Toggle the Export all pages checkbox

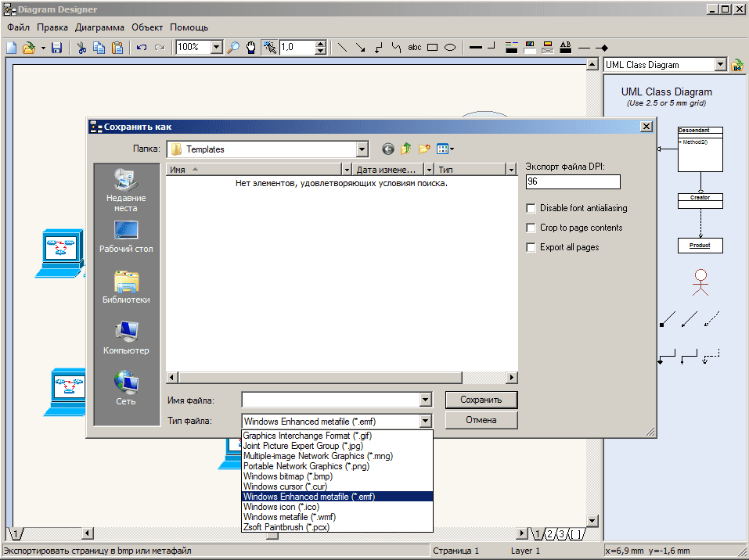[x=532, y=248]
